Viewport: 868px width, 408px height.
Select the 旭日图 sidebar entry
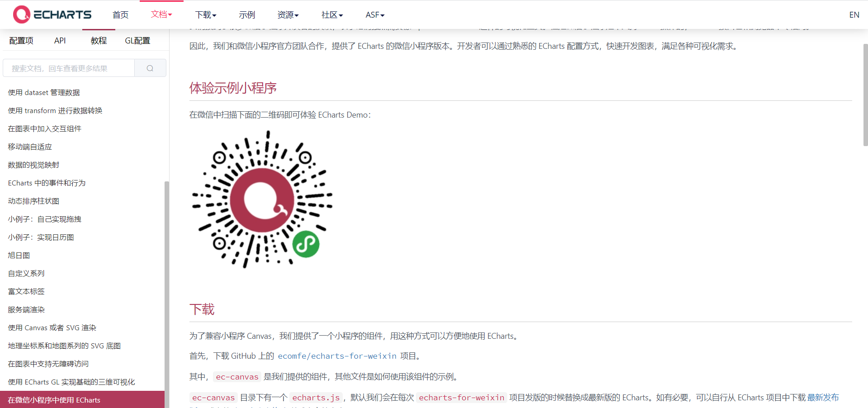(19, 255)
